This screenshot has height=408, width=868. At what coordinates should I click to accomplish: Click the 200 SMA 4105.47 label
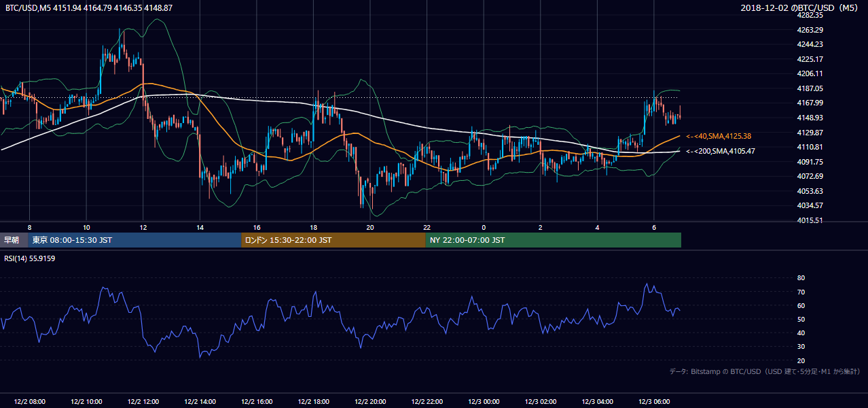pyautogui.click(x=721, y=151)
